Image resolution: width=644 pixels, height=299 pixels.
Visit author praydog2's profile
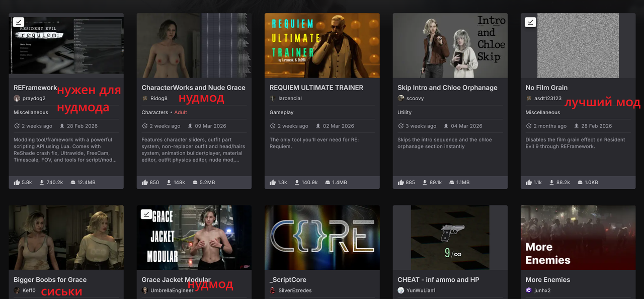(34, 99)
